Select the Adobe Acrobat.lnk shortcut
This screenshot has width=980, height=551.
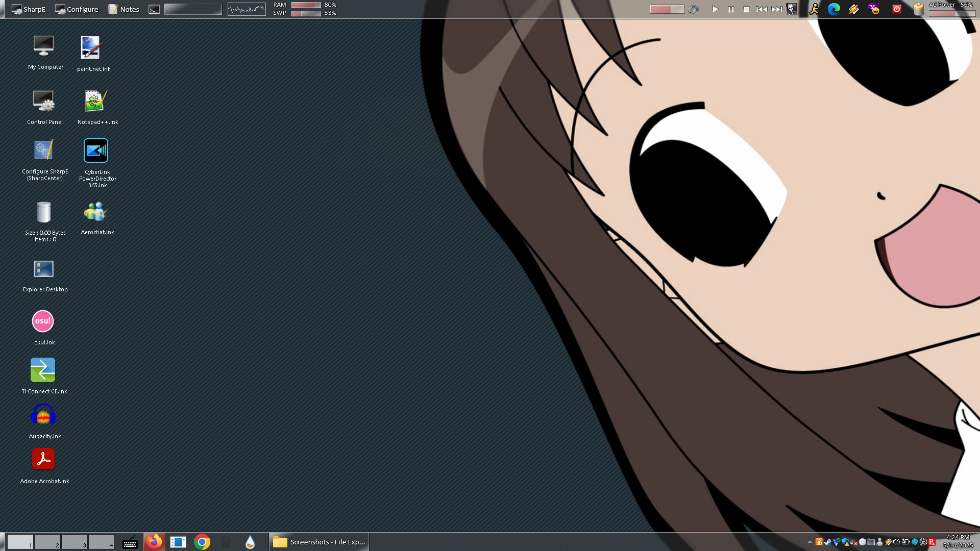tap(44, 466)
